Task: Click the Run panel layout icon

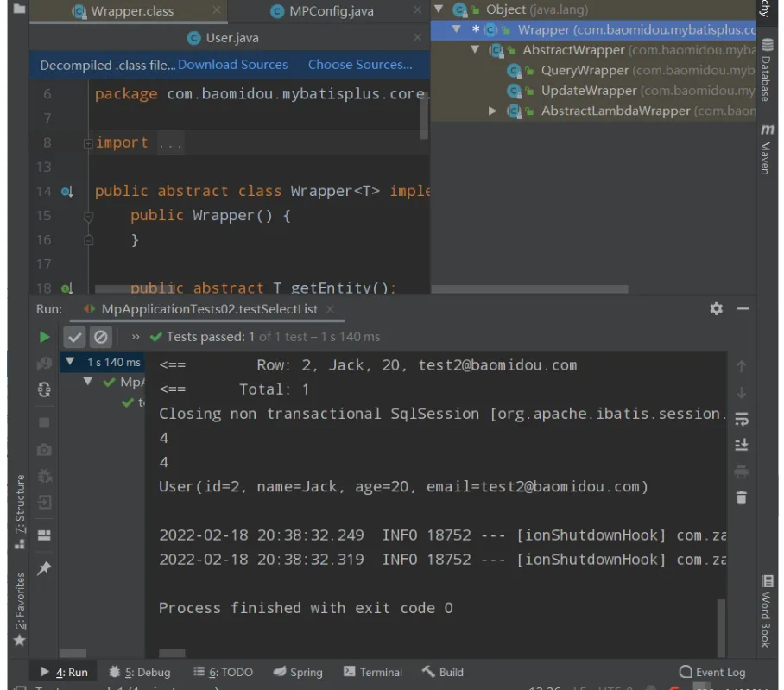Action: pos(44,535)
